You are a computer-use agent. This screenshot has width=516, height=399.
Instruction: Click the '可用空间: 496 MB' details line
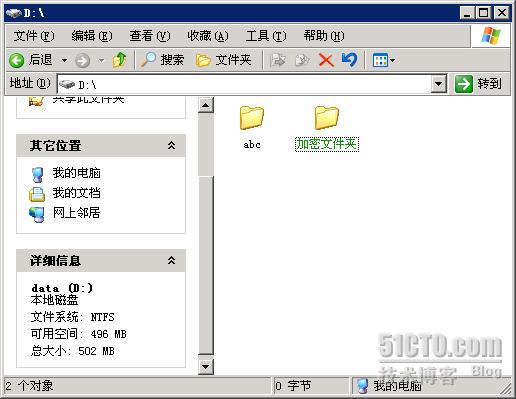(x=78, y=334)
